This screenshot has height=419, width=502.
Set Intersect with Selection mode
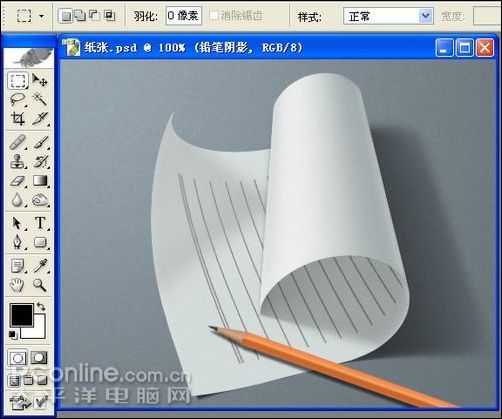coord(109,16)
